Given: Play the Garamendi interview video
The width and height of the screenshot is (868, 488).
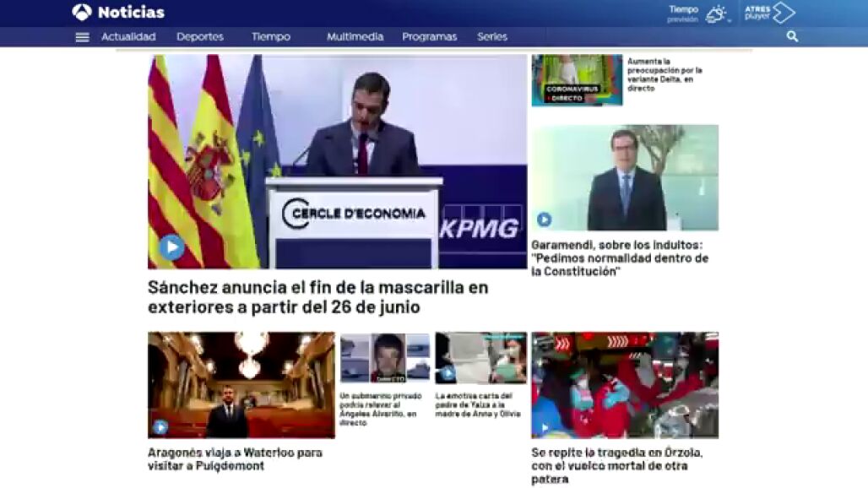Looking at the screenshot, I should pyautogui.click(x=544, y=220).
